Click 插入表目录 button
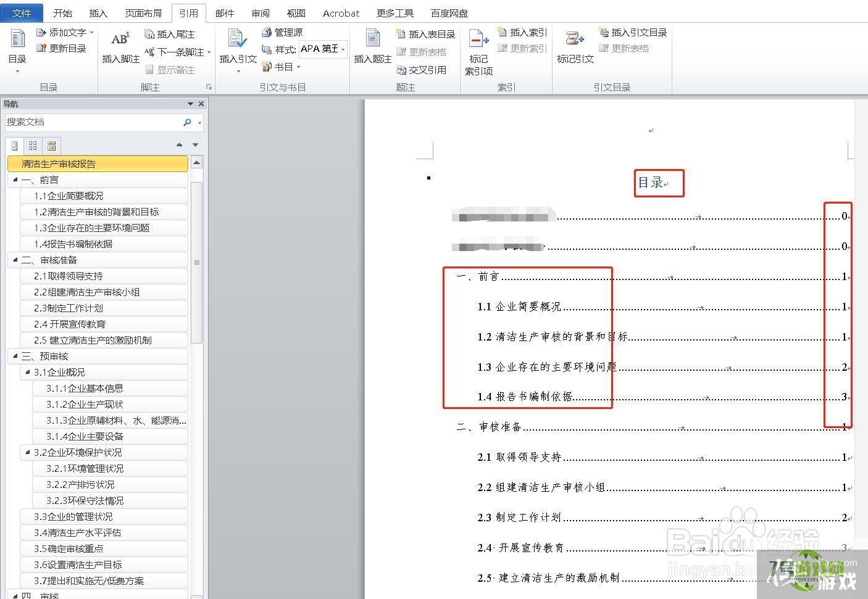Screen dimensions: 868x599 click(426, 34)
